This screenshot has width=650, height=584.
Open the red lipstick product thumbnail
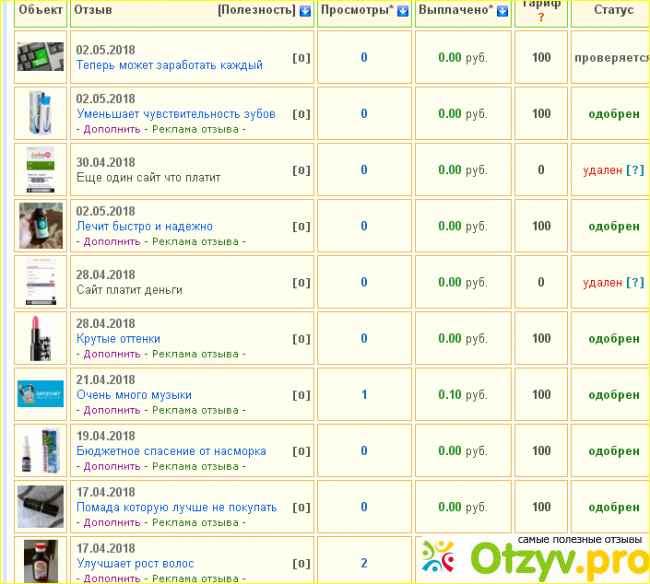pyautogui.click(x=42, y=338)
